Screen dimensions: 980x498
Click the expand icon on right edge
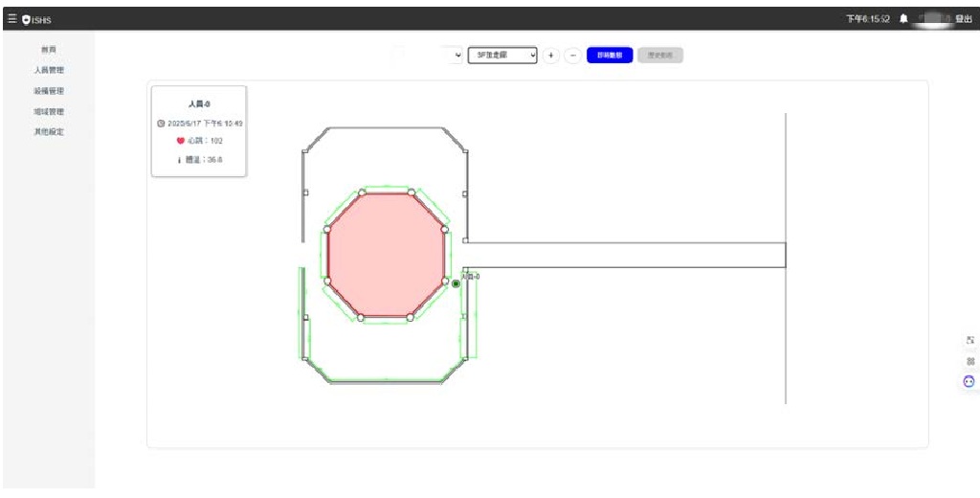969,340
